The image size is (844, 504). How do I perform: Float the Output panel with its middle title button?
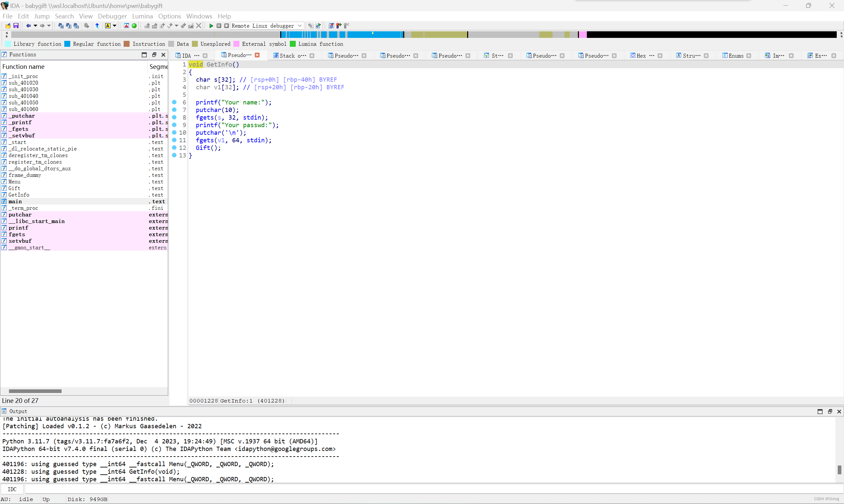pos(830,411)
